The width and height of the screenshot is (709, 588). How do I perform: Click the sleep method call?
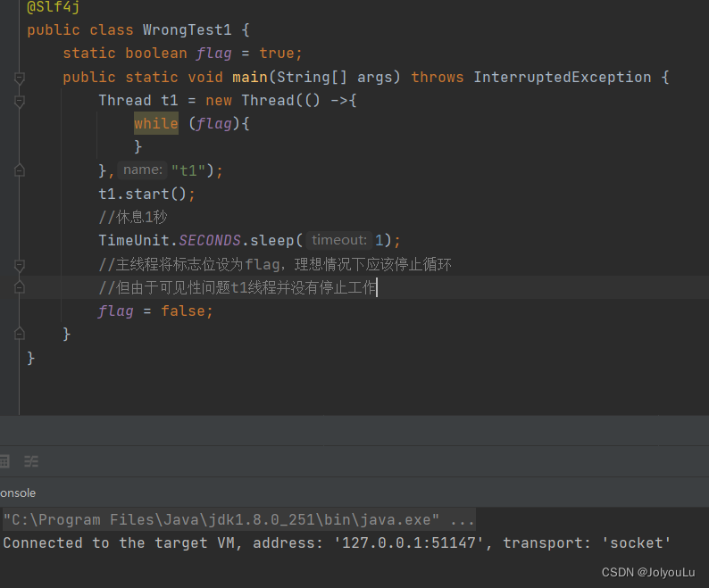click(x=272, y=240)
